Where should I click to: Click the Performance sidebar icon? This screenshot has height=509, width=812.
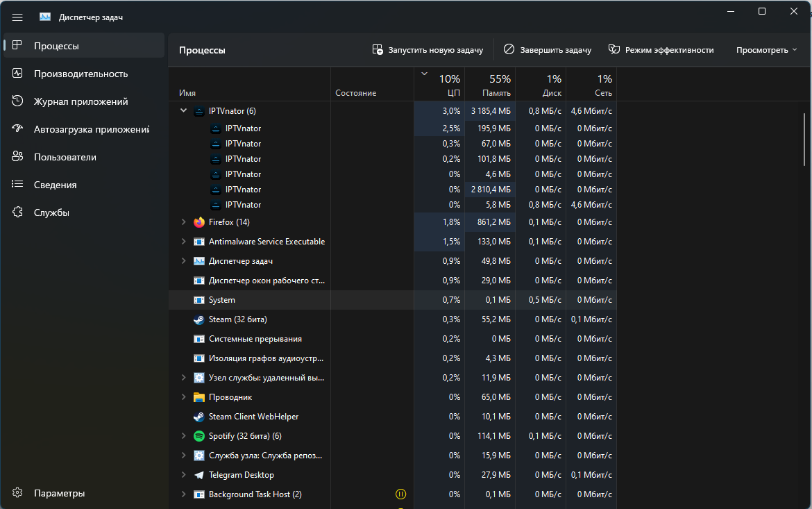[x=17, y=73]
